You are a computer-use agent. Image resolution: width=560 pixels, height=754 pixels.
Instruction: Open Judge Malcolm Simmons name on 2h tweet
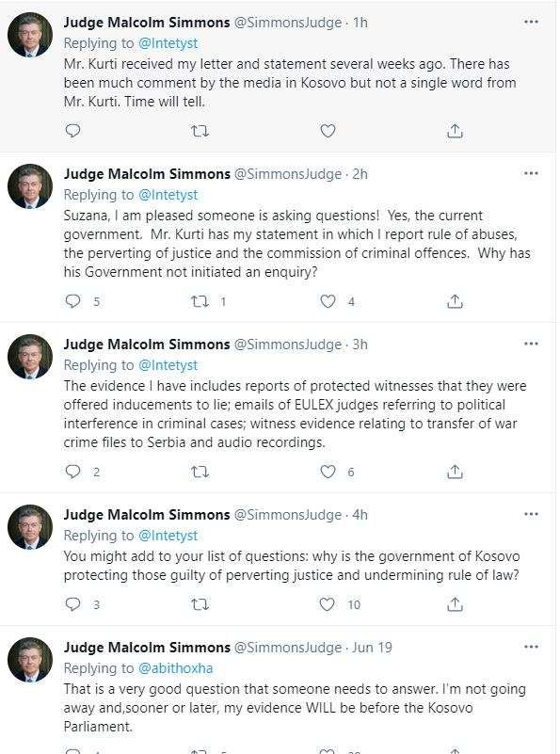pos(147,174)
